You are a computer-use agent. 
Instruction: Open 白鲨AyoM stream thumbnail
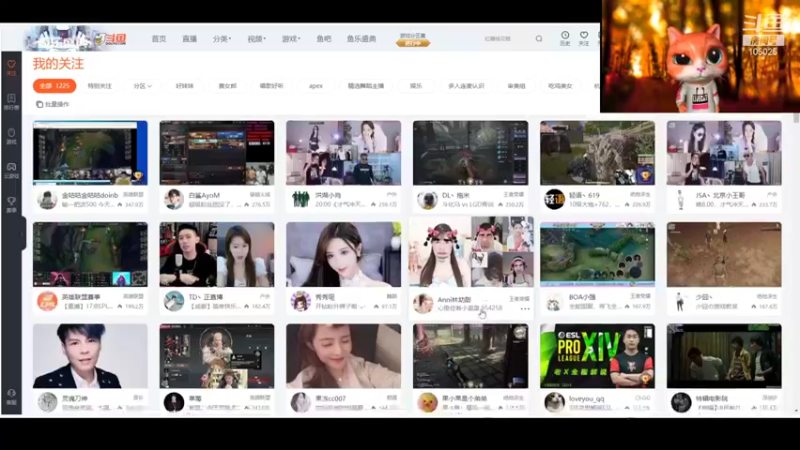click(x=217, y=153)
